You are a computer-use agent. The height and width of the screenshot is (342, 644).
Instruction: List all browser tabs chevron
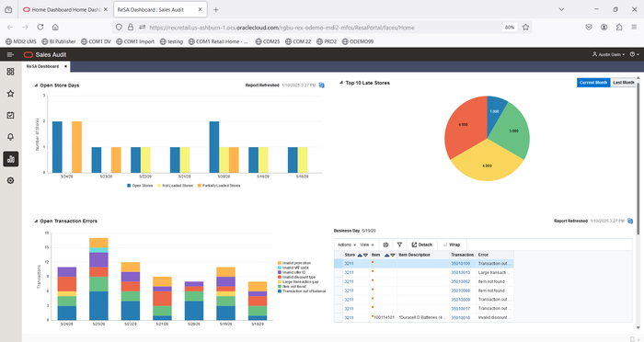click(561, 9)
